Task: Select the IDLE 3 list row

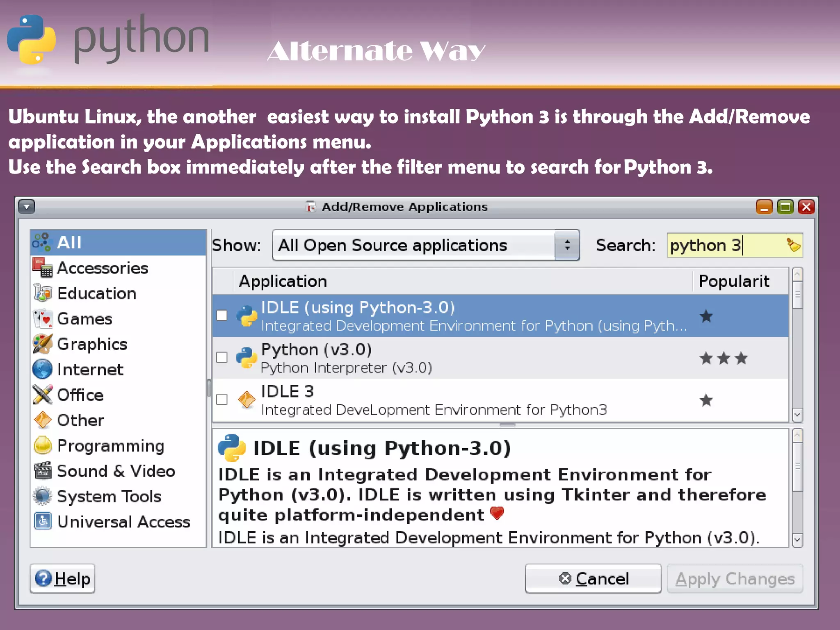Action: click(x=500, y=400)
